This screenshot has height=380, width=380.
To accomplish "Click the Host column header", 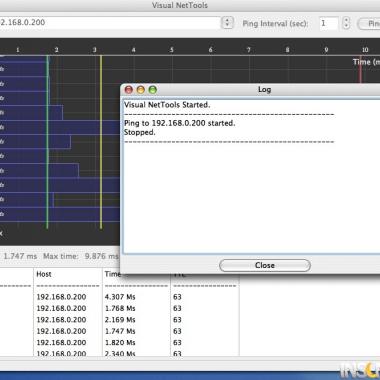I will [x=44, y=274].
